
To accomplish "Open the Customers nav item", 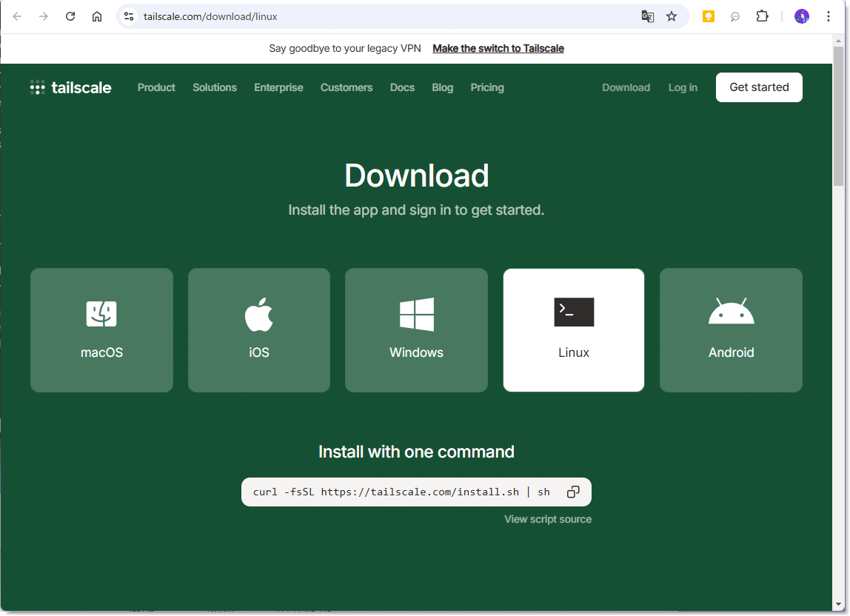I will click(x=347, y=87).
